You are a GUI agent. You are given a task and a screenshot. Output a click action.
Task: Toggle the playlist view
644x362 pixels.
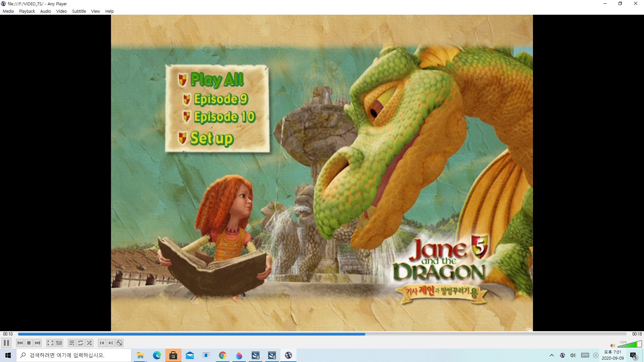[x=71, y=343]
